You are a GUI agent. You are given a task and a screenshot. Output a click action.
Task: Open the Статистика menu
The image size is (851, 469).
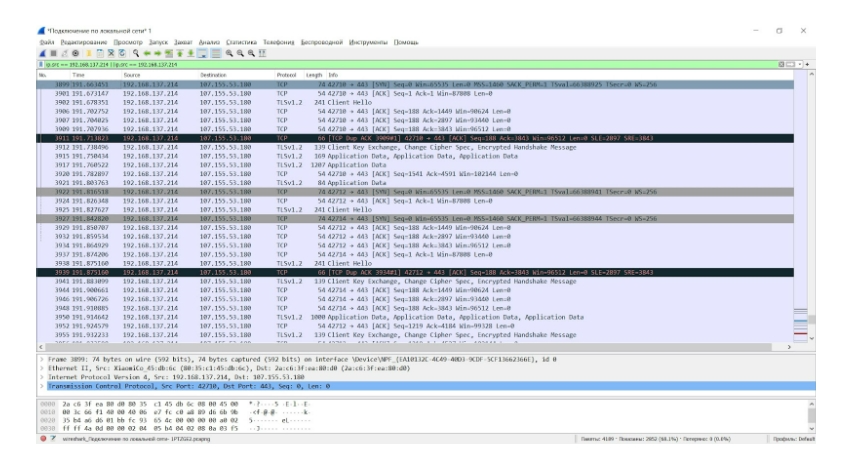tap(242, 42)
